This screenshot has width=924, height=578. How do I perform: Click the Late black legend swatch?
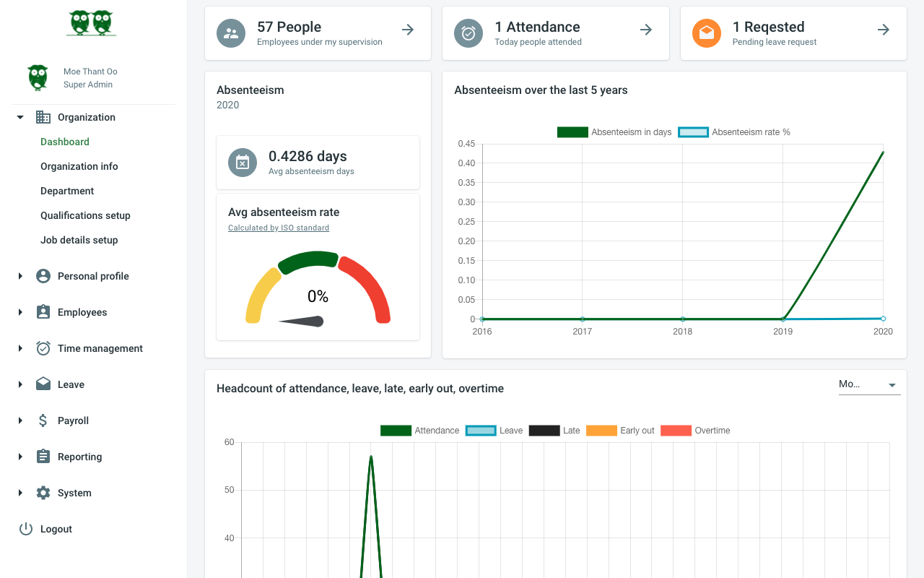coord(544,431)
